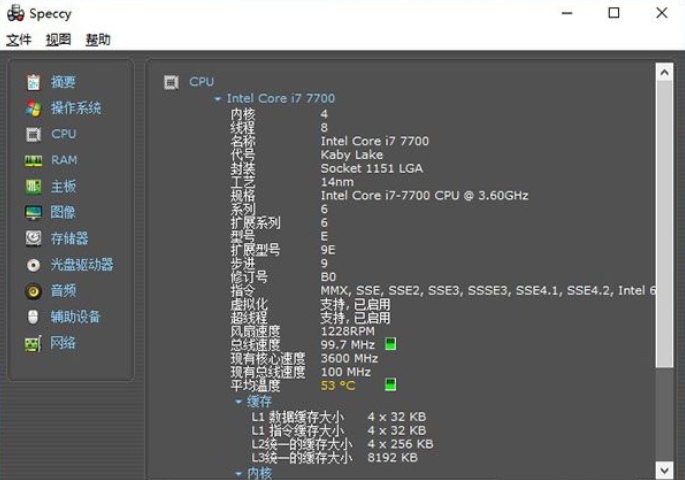Viewport: 685px width, 480px height.
Task: Open the 摘要 summary section icon
Action: pyautogui.click(x=34, y=82)
